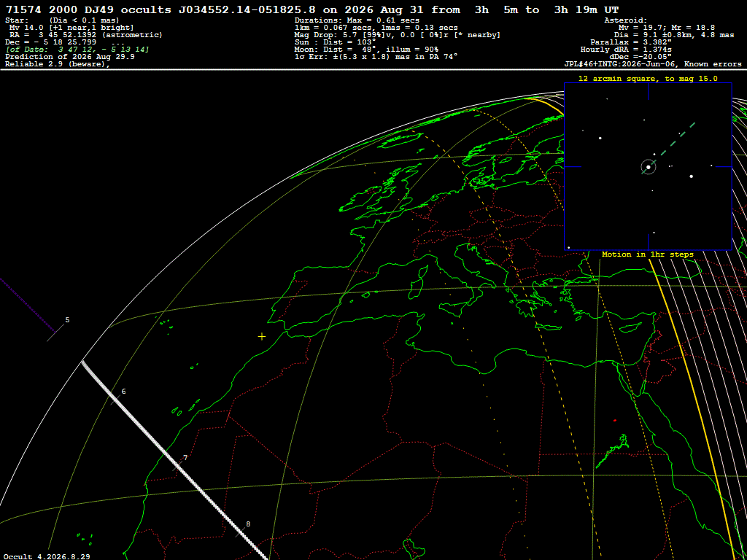Click '12 arcmin square, to mag 15.0' caption
The width and height of the screenshot is (747, 560).
pyautogui.click(x=648, y=79)
